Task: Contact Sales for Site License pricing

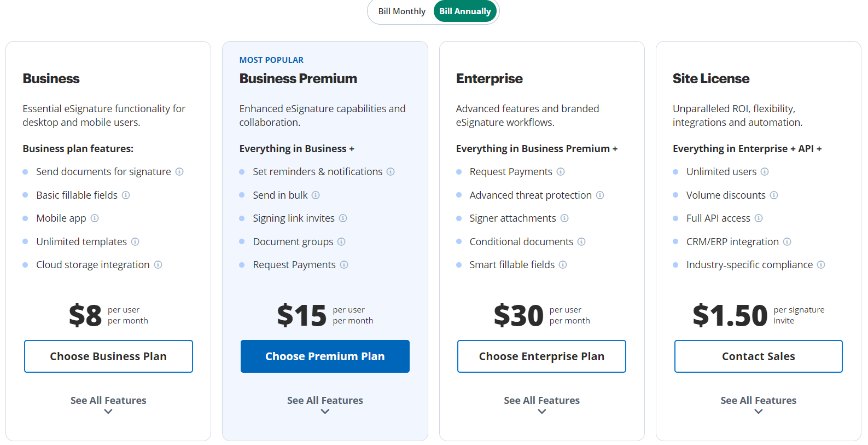Action: tap(758, 356)
